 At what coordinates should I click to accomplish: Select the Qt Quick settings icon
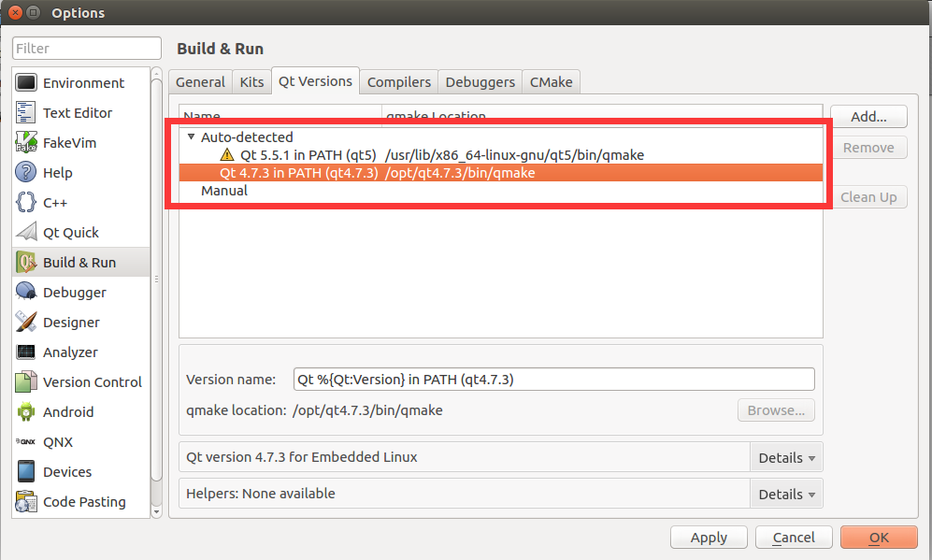25,232
